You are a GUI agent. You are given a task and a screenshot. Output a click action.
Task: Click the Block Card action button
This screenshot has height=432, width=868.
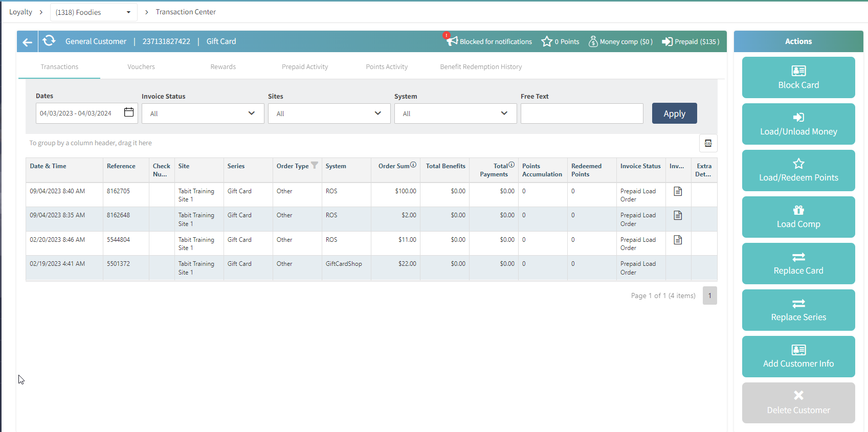click(798, 78)
